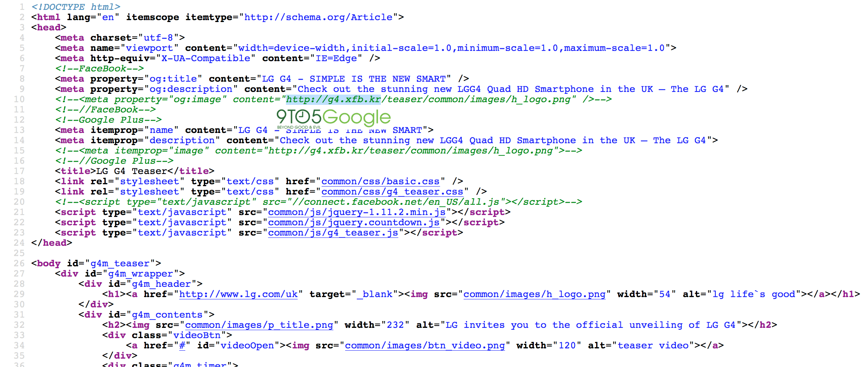This screenshot has width=868, height=367.
Task: Click line number 17 in the gutter
Action: click(19, 171)
